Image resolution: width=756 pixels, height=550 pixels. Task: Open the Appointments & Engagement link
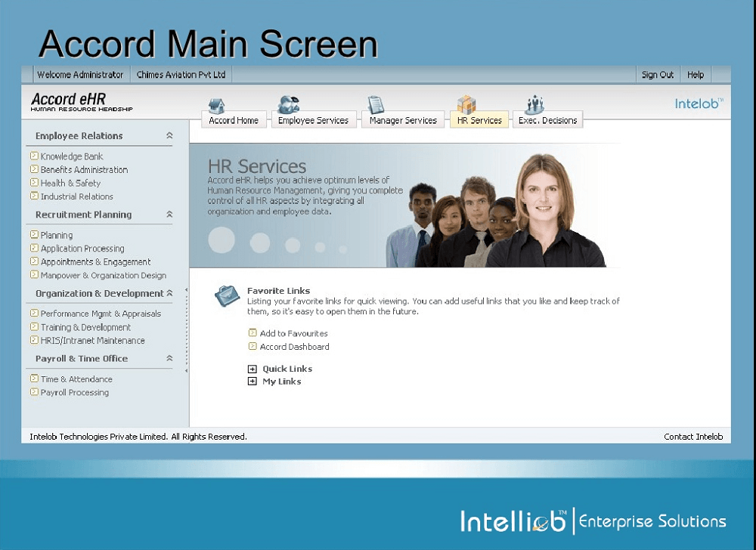(x=95, y=261)
